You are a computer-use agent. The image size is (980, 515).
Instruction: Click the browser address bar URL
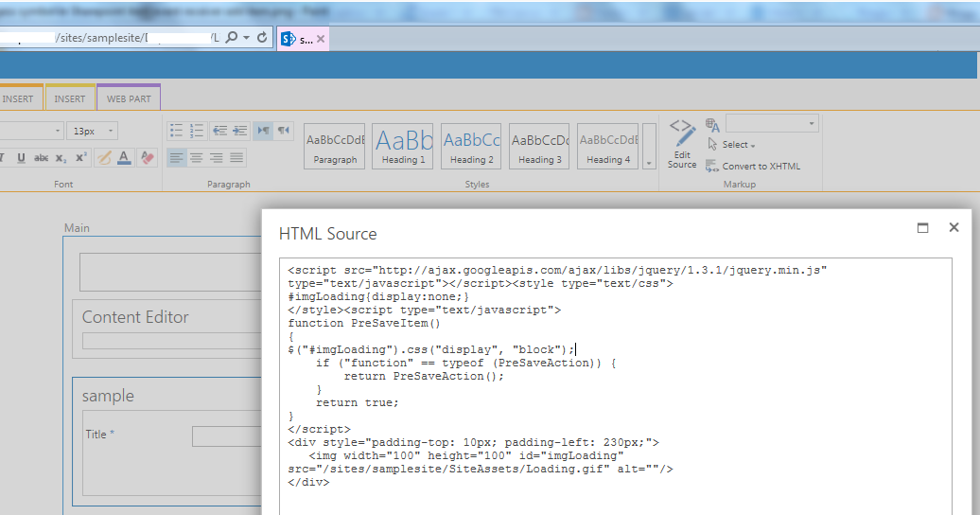click(110, 38)
